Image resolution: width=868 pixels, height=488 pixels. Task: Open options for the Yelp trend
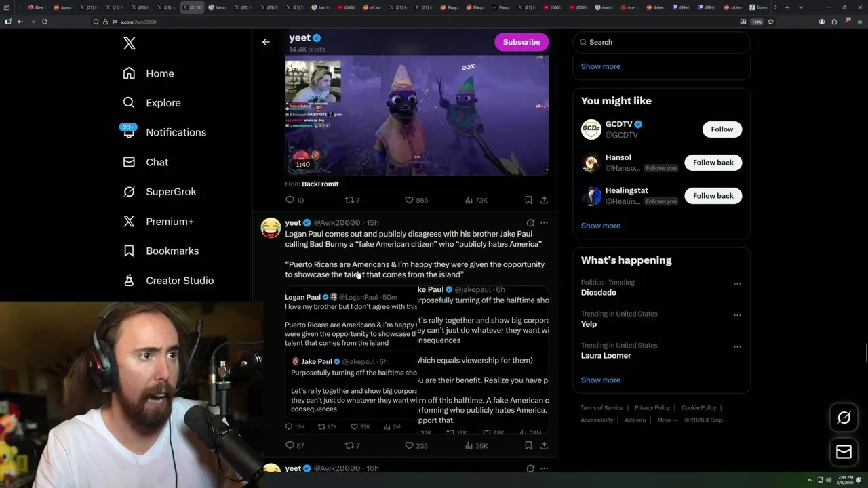point(737,315)
